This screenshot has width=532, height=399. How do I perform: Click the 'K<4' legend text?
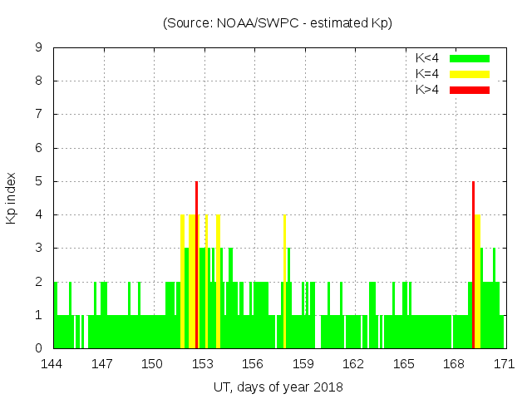[x=427, y=58]
